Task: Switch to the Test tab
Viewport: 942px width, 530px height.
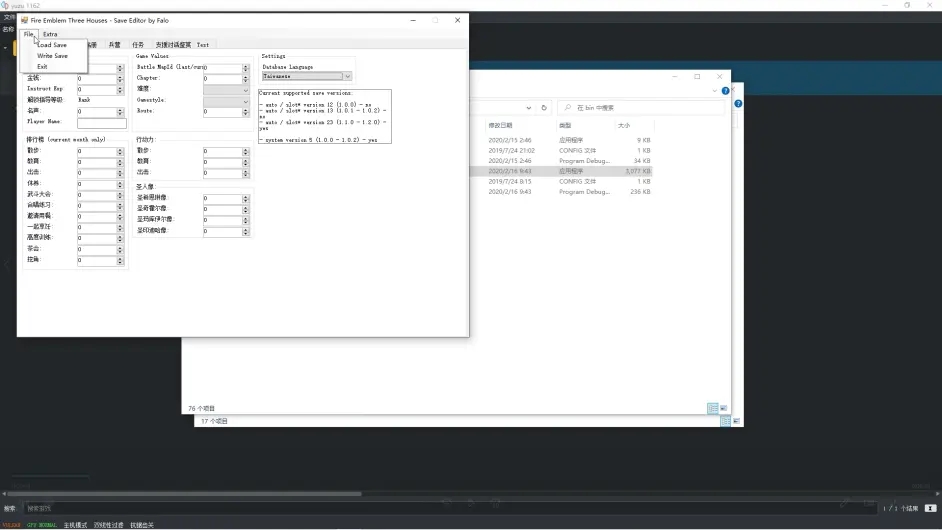Action: pos(203,45)
